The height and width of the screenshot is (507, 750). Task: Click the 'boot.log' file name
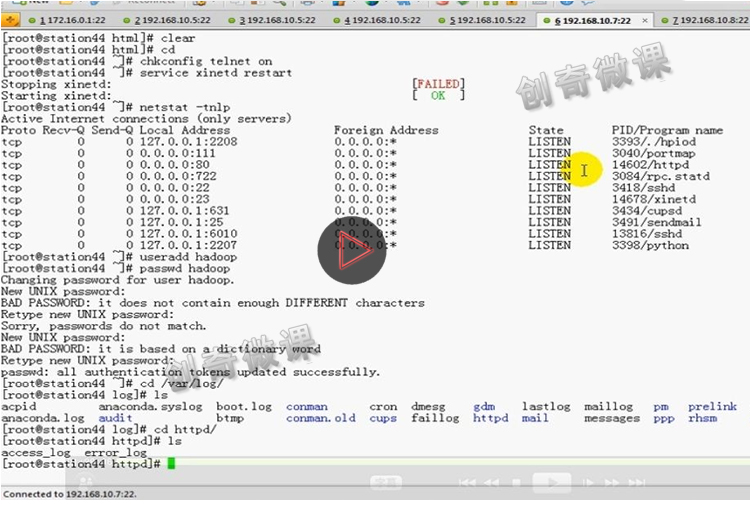[x=244, y=407]
